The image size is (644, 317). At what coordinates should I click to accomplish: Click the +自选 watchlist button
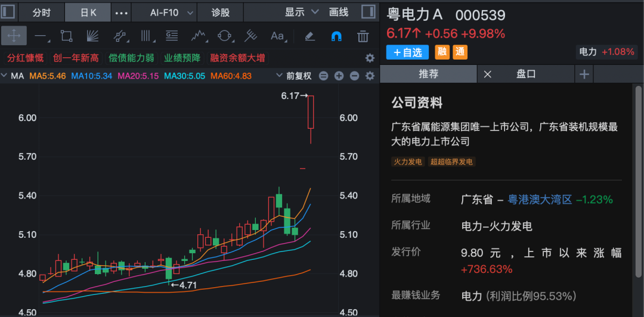click(407, 52)
